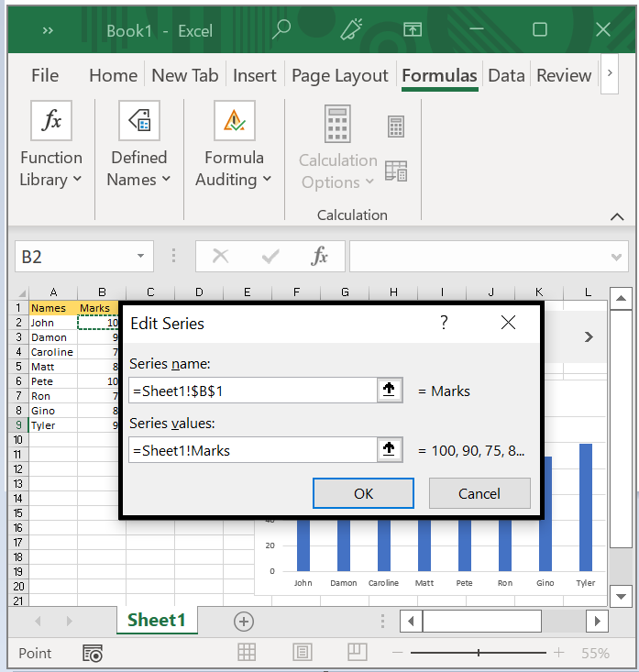Open the Formula Auditing warning icon
The height and width of the screenshot is (672, 639).
click(235, 120)
